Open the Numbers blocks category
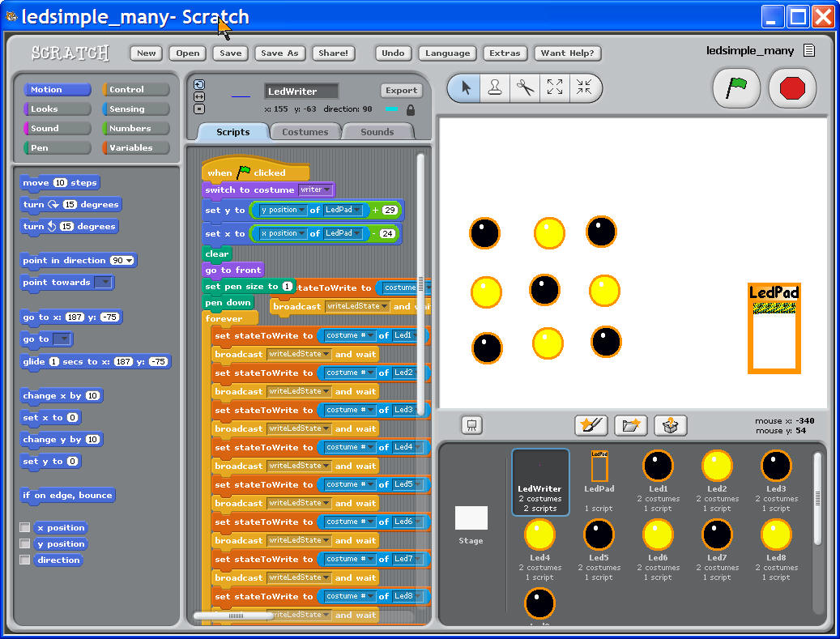840x639 pixels. point(136,128)
